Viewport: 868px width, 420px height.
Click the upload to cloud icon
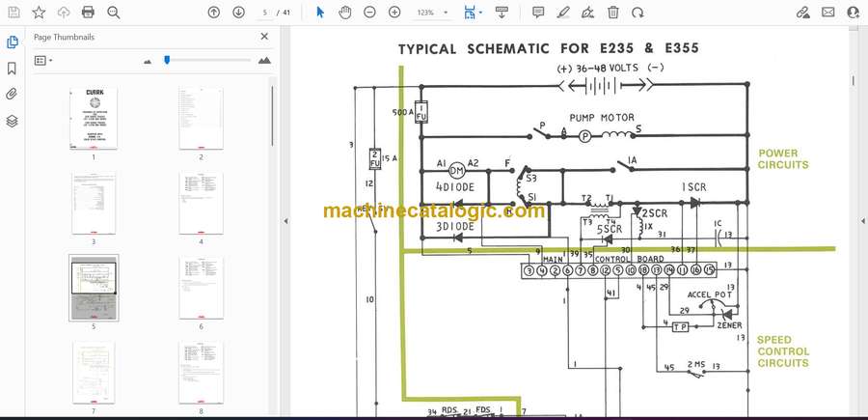point(64,13)
